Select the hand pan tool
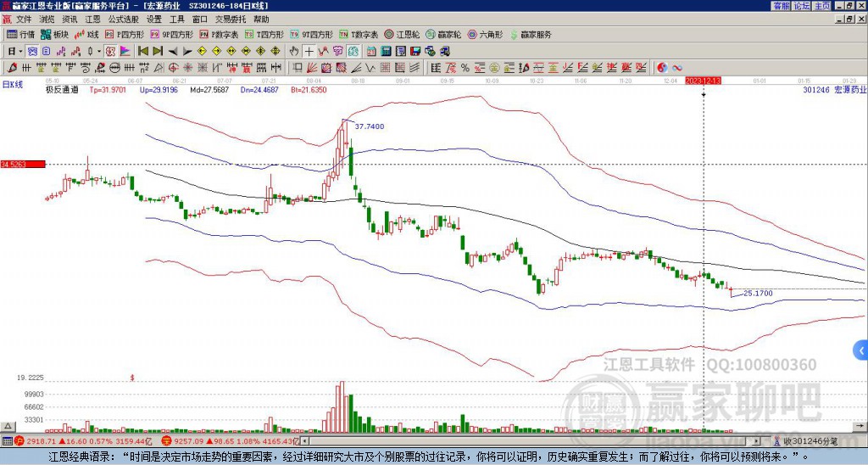 (294, 52)
